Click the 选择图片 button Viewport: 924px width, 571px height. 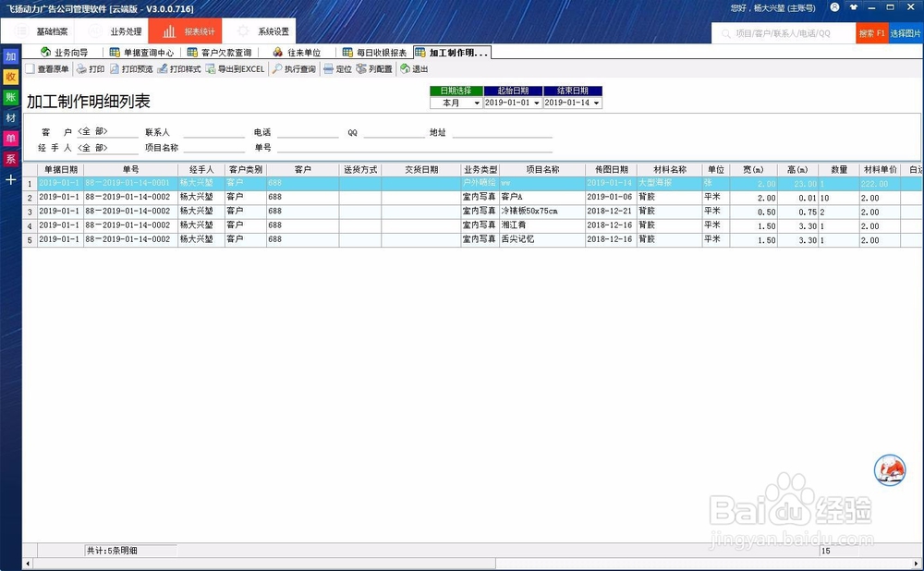coord(906,33)
